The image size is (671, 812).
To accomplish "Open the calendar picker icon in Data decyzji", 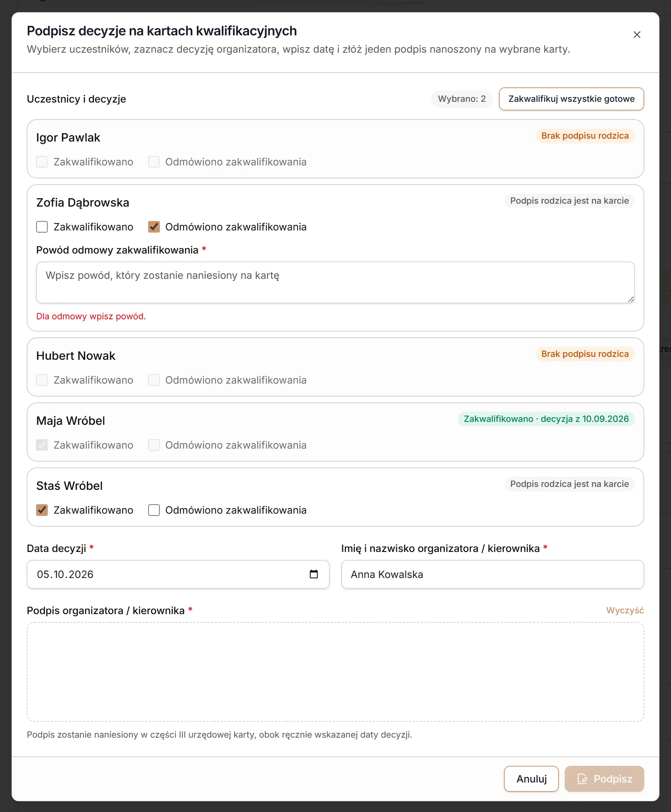I will click(x=314, y=574).
